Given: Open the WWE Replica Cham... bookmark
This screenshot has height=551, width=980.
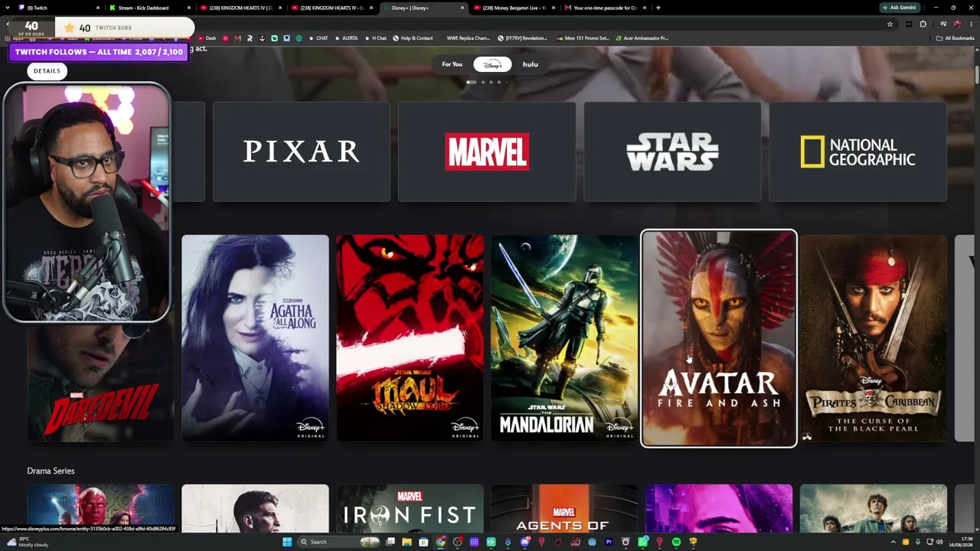Looking at the screenshot, I should [x=465, y=38].
